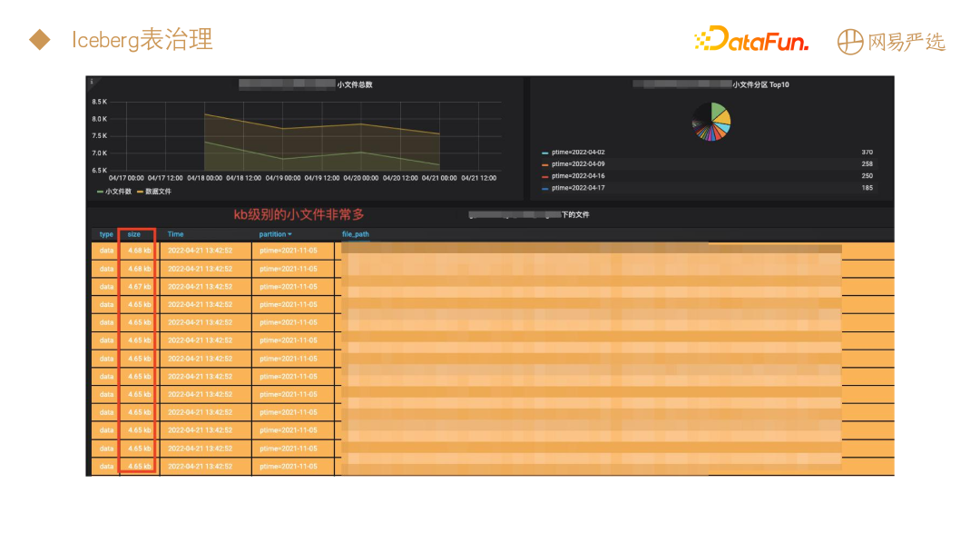
Task: Click the value 258 in pie legend
Action: click(867, 163)
